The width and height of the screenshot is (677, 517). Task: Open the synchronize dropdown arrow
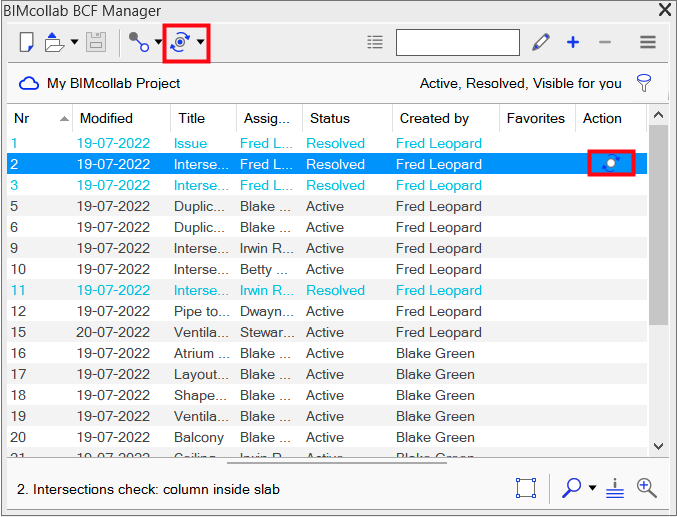coord(200,42)
